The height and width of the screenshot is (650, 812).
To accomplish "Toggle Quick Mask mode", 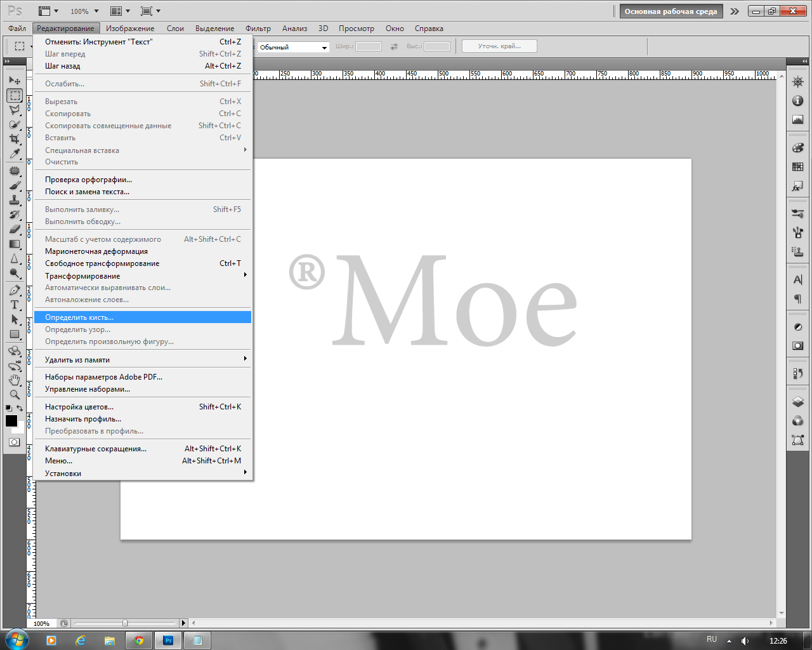I will [x=15, y=442].
